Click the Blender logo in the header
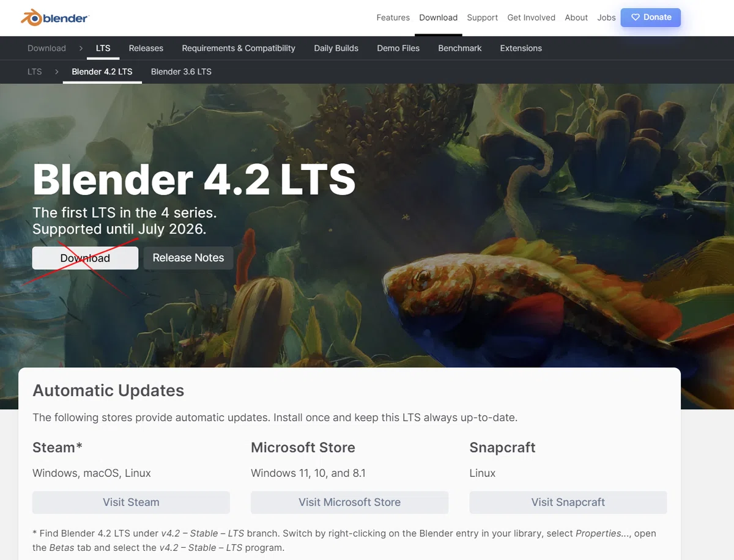The height and width of the screenshot is (560, 734). [x=55, y=17]
